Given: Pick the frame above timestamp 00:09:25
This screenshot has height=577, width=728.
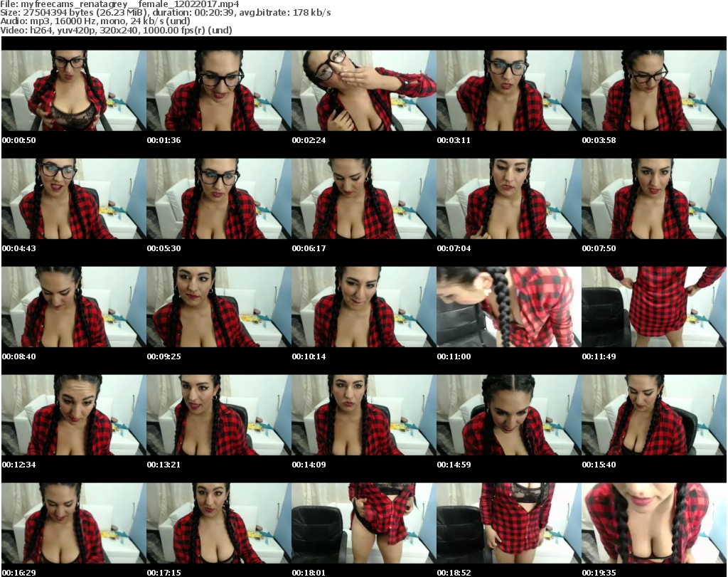Looking at the screenshot, I should 219,307.
